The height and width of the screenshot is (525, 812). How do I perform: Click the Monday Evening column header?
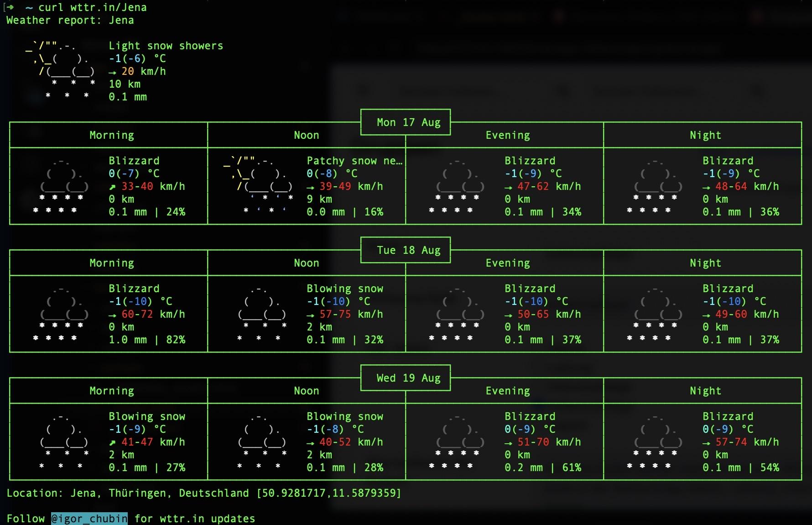click(x=508, y=135)
